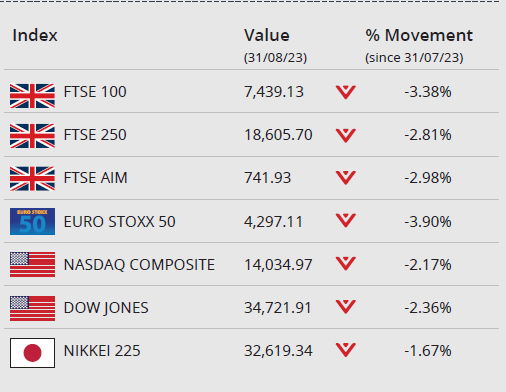Viewport: 506px width, 392px height.
Task: Click the US flag beside Dow Jones
Action: (32, 308)
